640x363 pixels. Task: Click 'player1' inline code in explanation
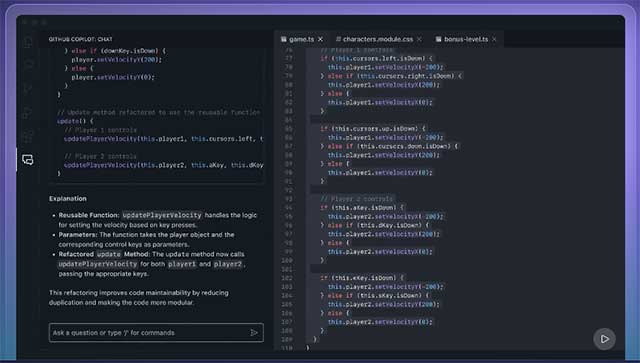[182, 264]
